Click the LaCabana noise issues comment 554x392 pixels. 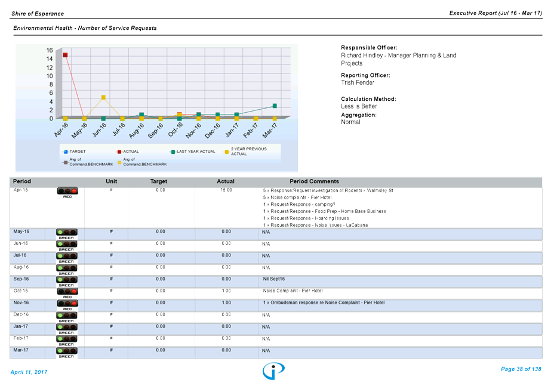pos(315,225)
